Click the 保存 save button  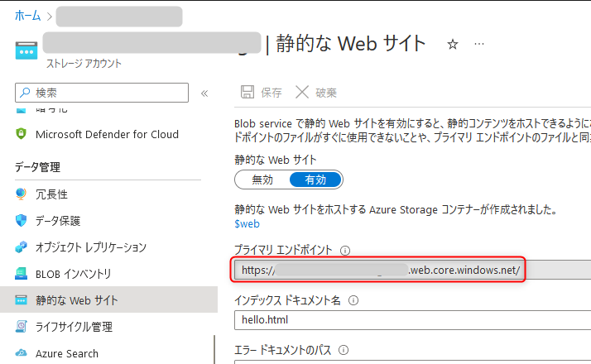[262, 93]
